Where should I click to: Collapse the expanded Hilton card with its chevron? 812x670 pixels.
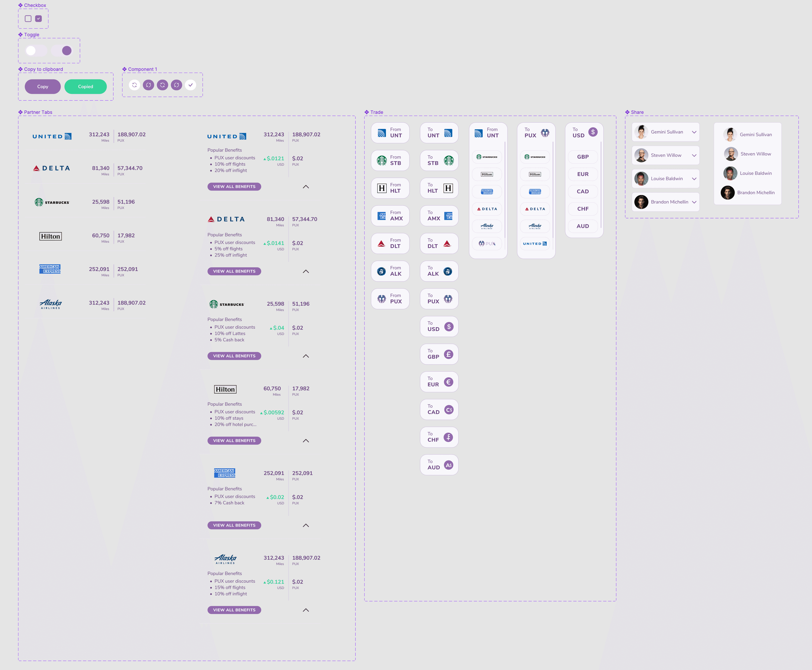click(306, 441)
